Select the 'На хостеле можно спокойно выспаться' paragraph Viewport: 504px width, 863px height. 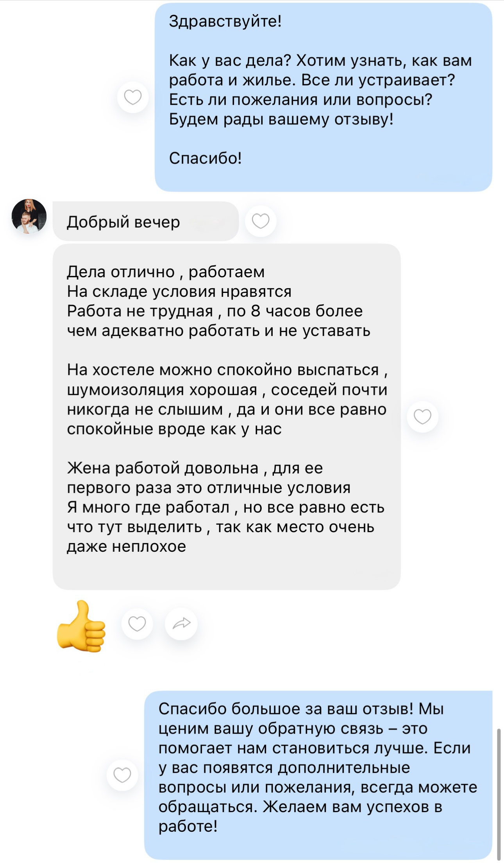pos(227,400)
